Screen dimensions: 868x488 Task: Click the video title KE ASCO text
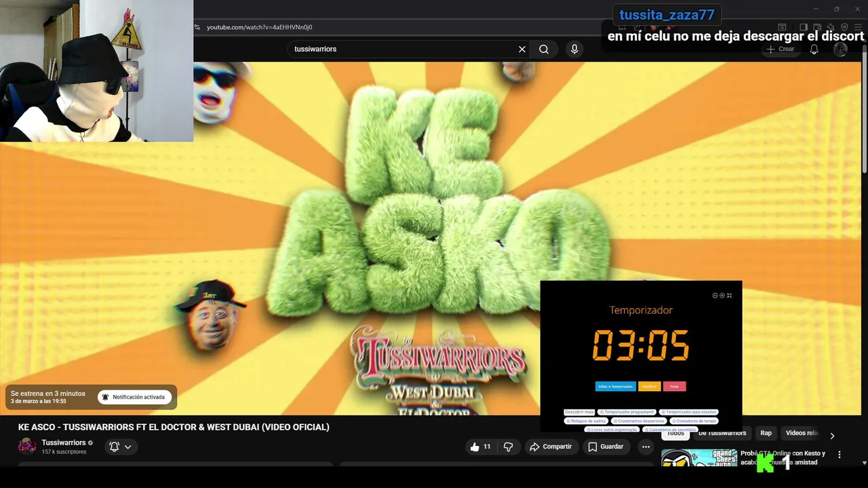coord(174,427)
